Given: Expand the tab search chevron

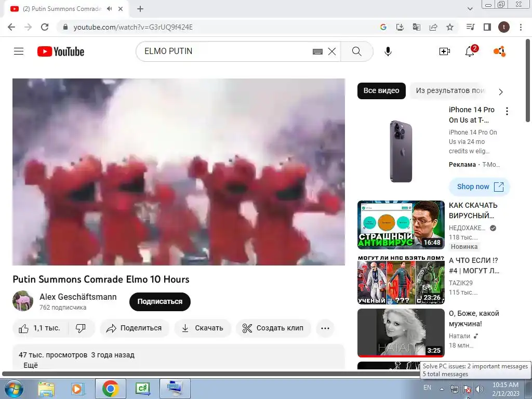Looking at the screenshot, I should 470,9.
